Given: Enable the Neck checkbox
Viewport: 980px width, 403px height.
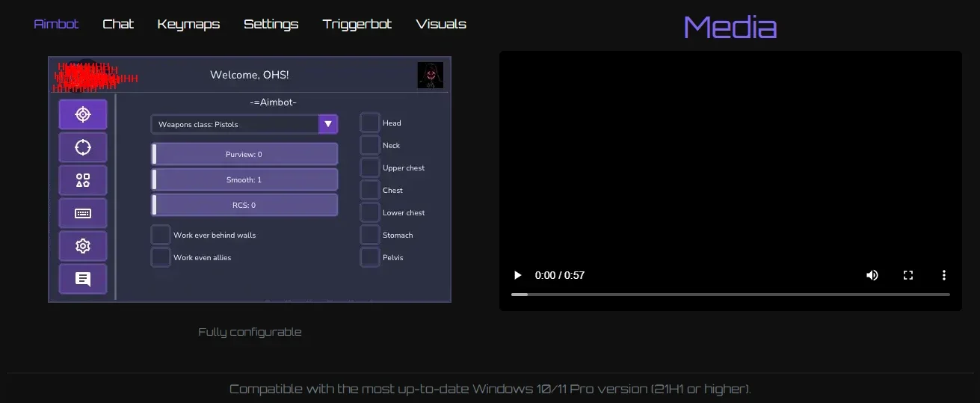Looking at the screenshot, I should point(370,145).
